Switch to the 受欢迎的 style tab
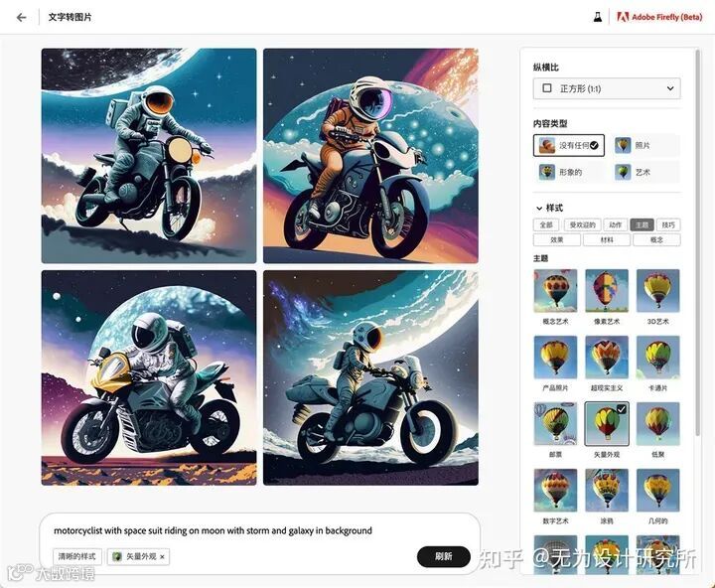715x588 pixels. (x=583, y=224)
